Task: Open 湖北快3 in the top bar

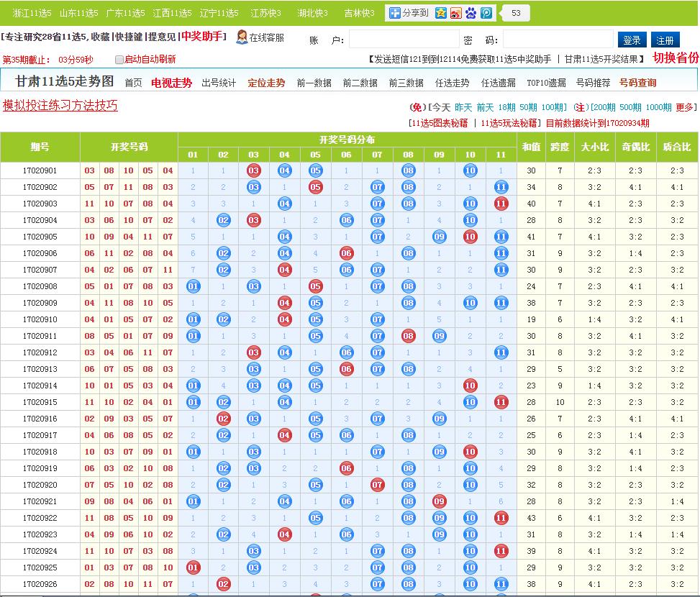Action: (312, 13)
